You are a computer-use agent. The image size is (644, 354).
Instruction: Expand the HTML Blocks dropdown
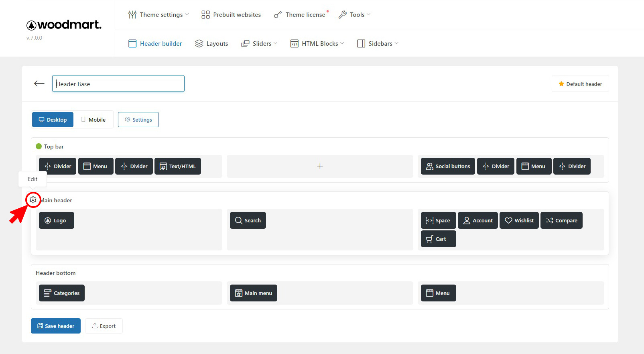click(x=317, y=44)
